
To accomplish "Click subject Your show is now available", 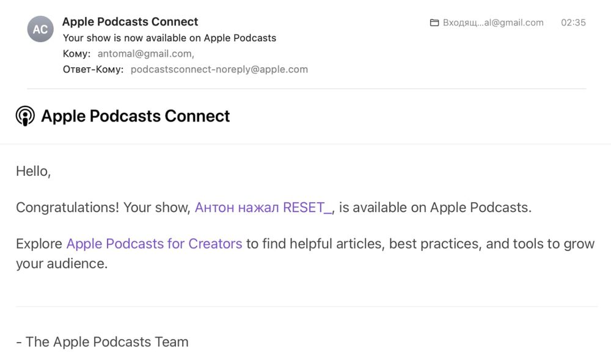I will (x=169, y=38).
